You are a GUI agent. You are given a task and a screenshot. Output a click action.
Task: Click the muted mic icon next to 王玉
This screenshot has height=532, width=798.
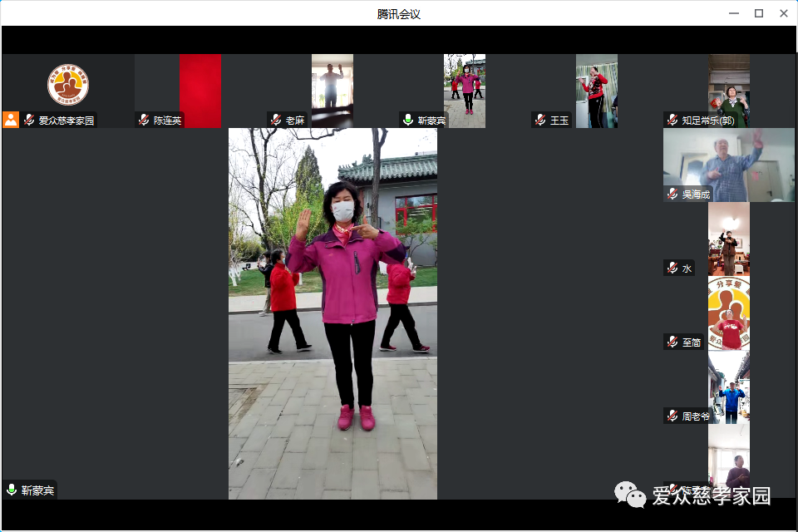540,121
